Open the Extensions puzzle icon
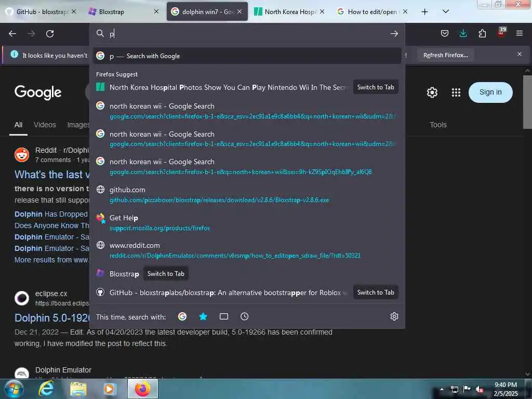Viewport: 532px width, 399px height. tap(482, 33)
